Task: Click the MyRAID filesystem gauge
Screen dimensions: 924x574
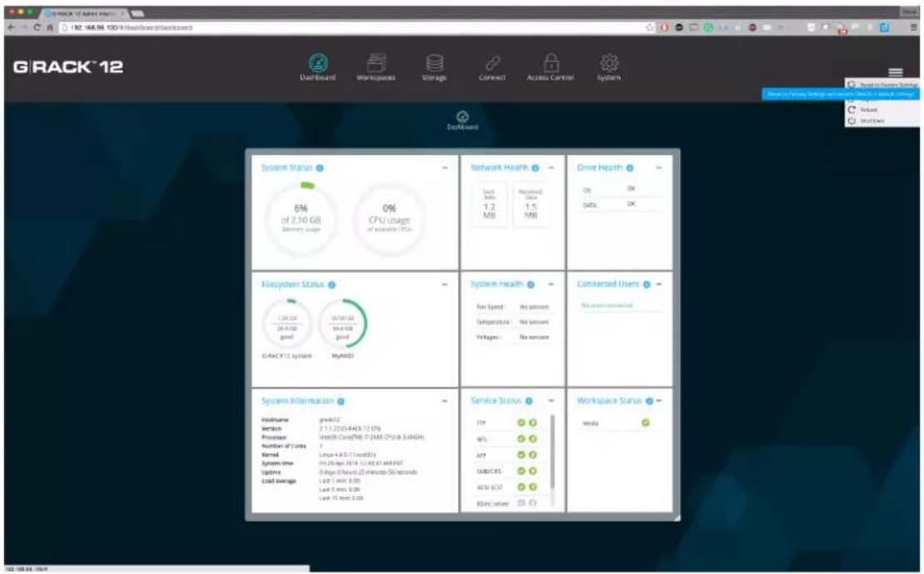Action: (x=342, y=324)
